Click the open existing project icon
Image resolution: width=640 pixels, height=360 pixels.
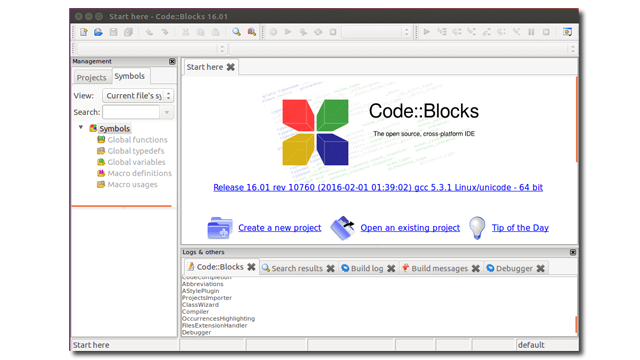coord(342,228)
